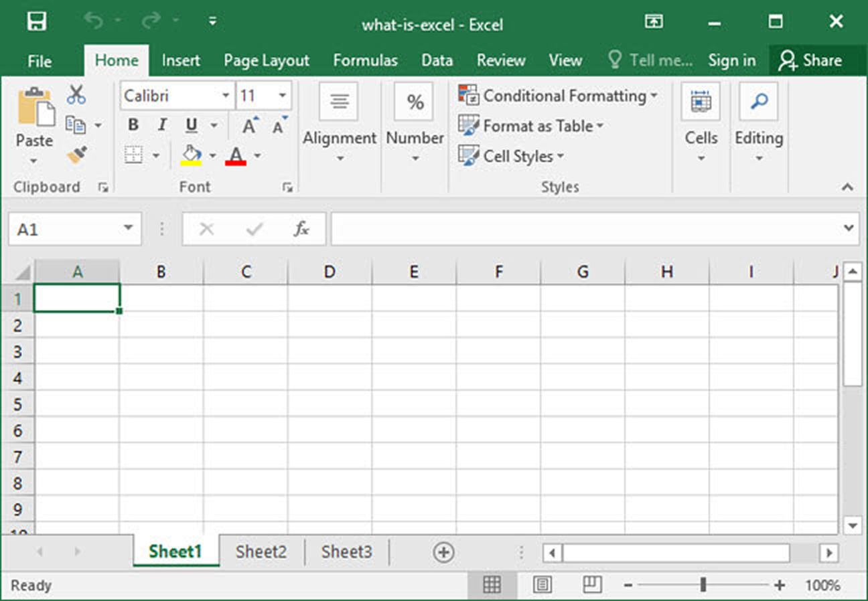Screen dimensions: 868x601
Task: Select the Cut icon in Clipboard group
Action: click(x=76, y=94)
